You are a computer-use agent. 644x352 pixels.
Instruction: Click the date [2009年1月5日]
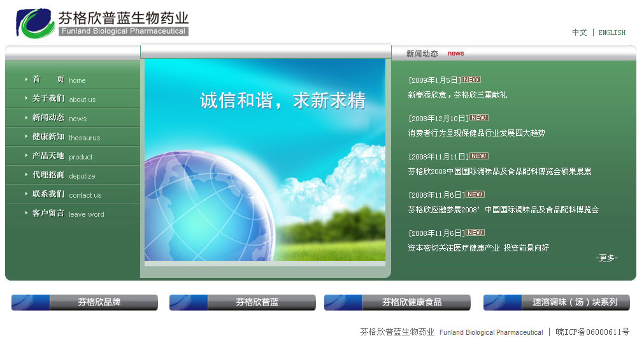click(435, 80)
